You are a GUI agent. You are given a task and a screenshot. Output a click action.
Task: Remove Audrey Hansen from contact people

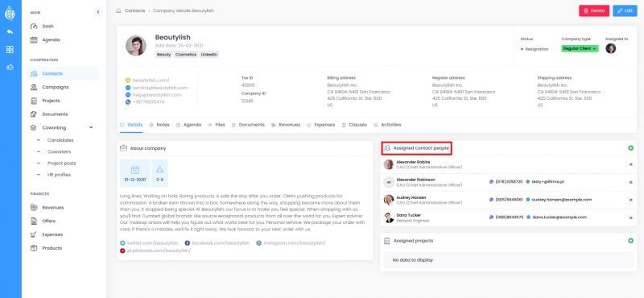[x=631, y=200]
